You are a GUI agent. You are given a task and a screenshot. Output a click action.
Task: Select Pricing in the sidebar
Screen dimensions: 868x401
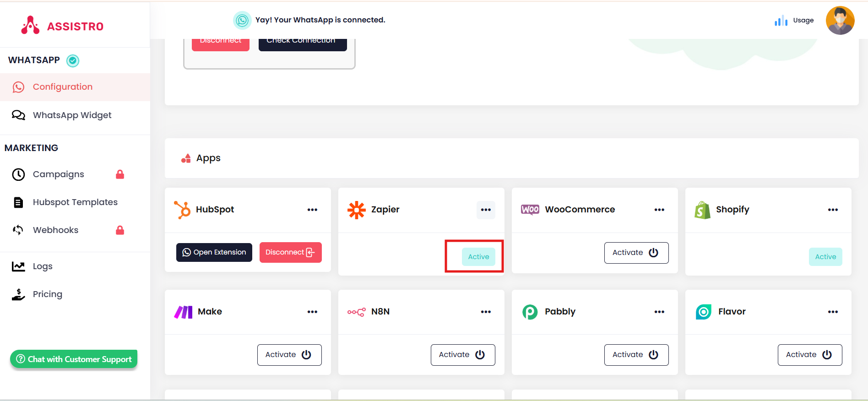pyautogui.click(x=47, y=294)
